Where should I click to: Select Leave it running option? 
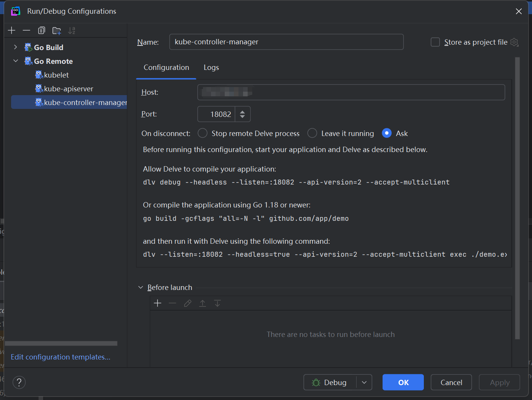tap(312, 133)
